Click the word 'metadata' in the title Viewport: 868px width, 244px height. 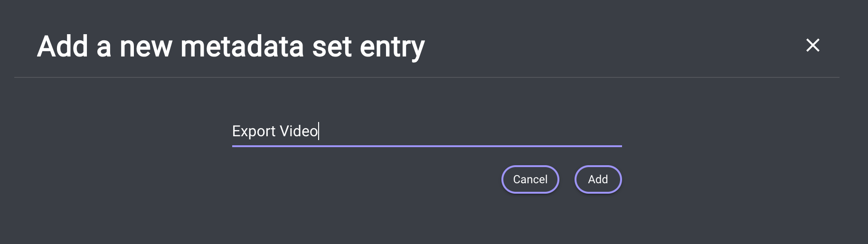click(242, 47)
